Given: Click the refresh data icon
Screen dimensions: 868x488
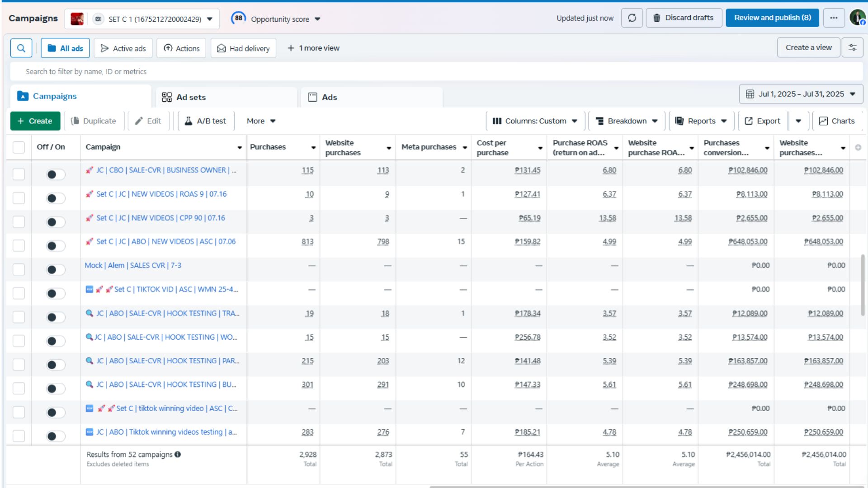Looking at the screenshot, I should point(632,18).
